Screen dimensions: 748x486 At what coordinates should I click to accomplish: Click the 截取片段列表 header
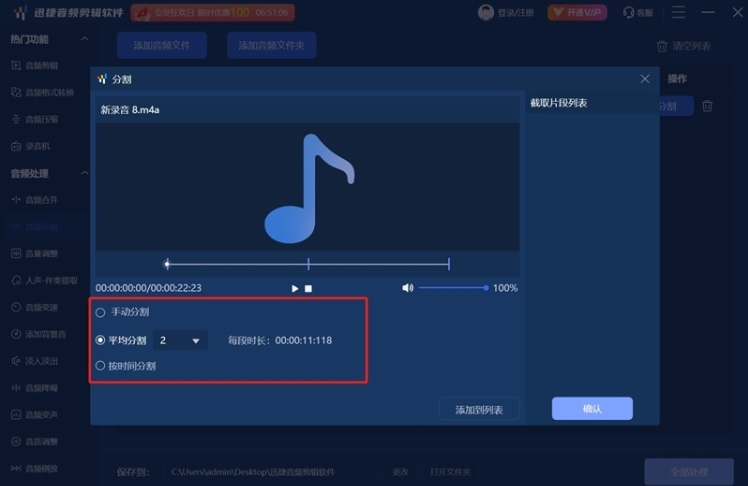[559, 103]
